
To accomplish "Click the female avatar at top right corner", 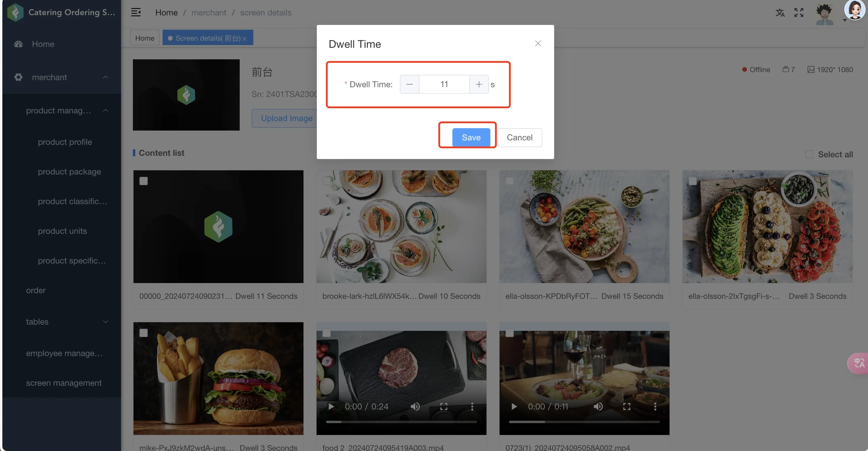I will pyautogui.click(x=855, y=10).
